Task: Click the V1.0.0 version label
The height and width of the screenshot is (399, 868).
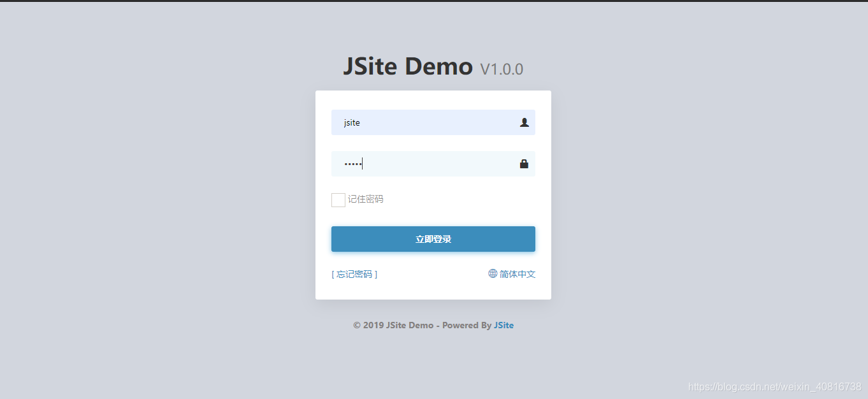Action: pyautogui.click(x=501, y=69)
